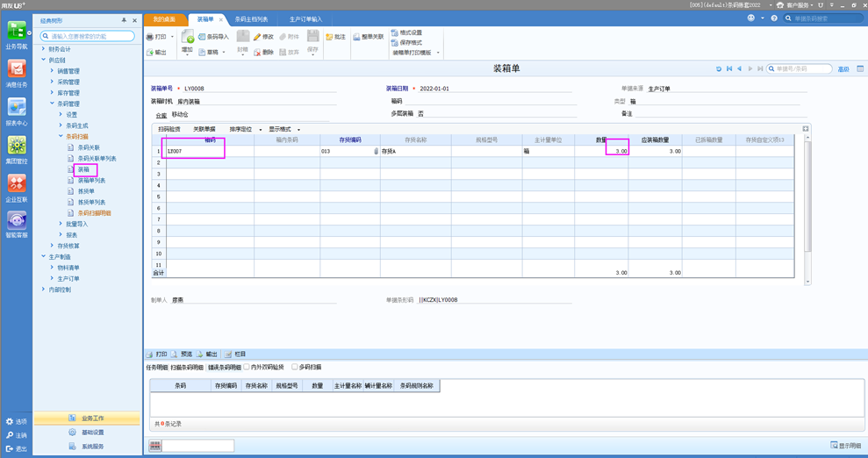Select the 扫描条码明细 tab

pos(187,368)
